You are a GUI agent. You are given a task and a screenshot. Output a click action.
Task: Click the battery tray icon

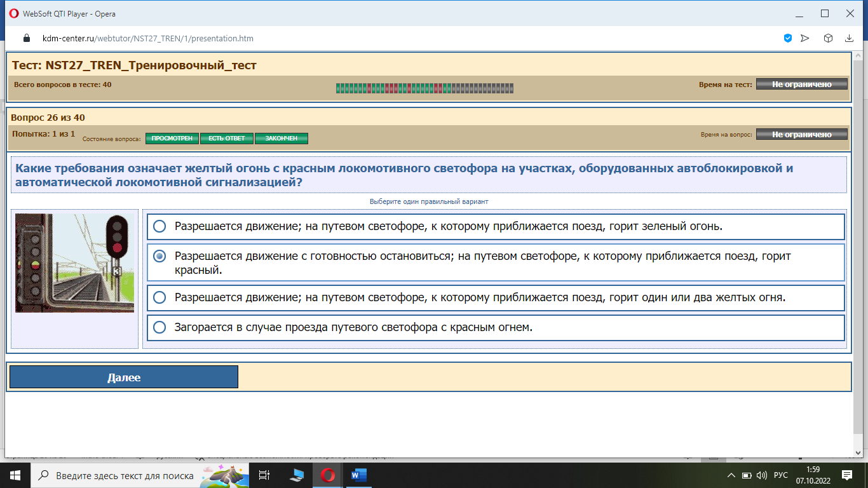pos(747,475)
